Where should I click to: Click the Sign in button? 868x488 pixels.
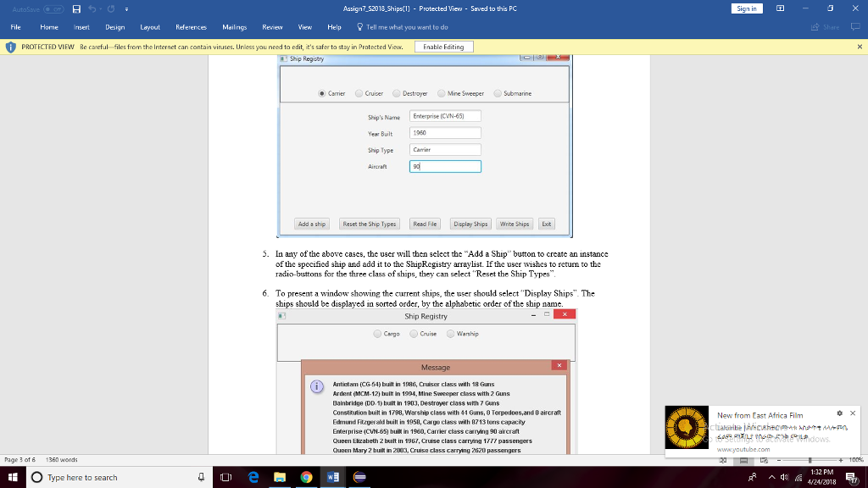[x=747, y=8]
